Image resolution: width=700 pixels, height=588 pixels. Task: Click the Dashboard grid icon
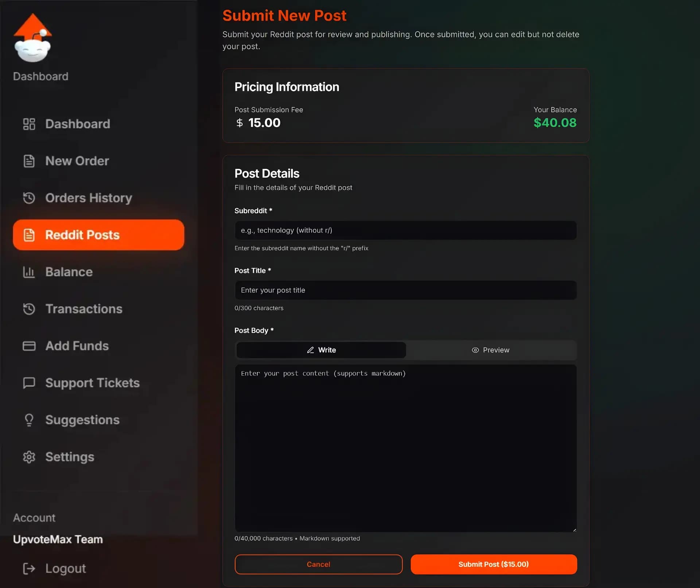(x=29, y=124)
